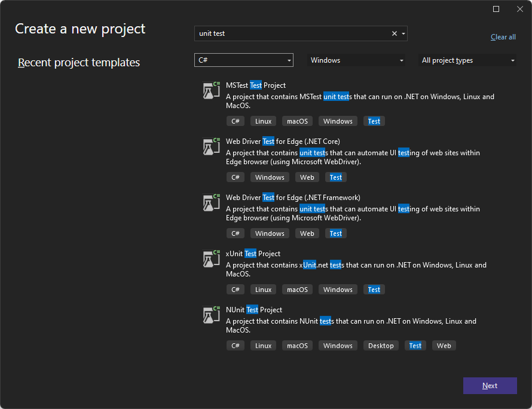Screen dimensions: 532x409
Task: Select the MSTest Test Project template
Action: coord(256,85)
